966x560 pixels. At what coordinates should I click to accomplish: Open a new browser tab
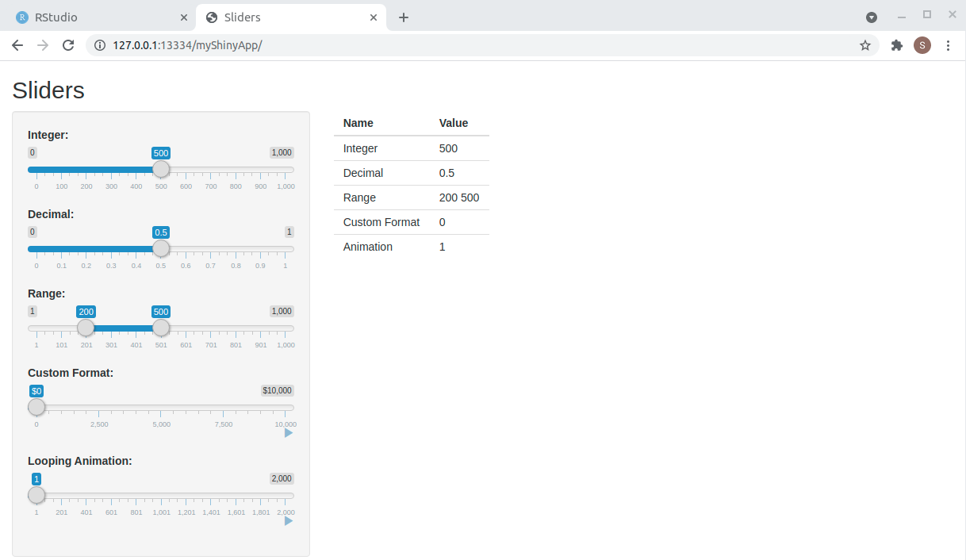tap(404, 17)
